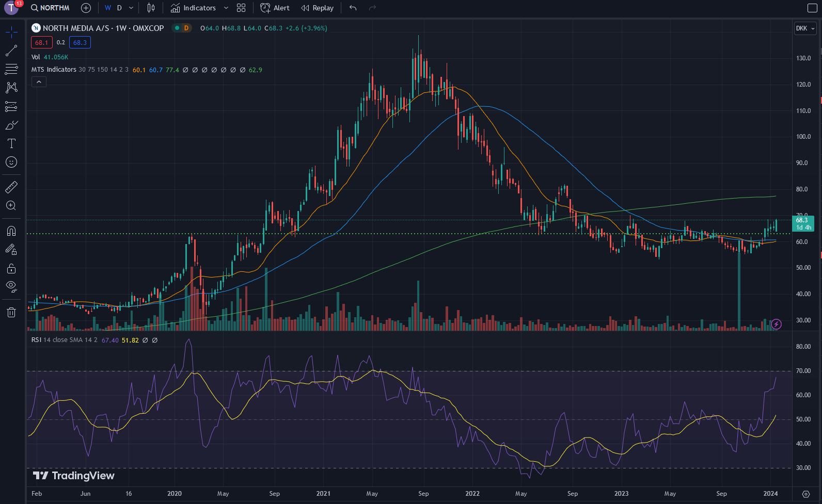Create a new Alert
Viewport: 822px width, 504px height.
[275, 8]
